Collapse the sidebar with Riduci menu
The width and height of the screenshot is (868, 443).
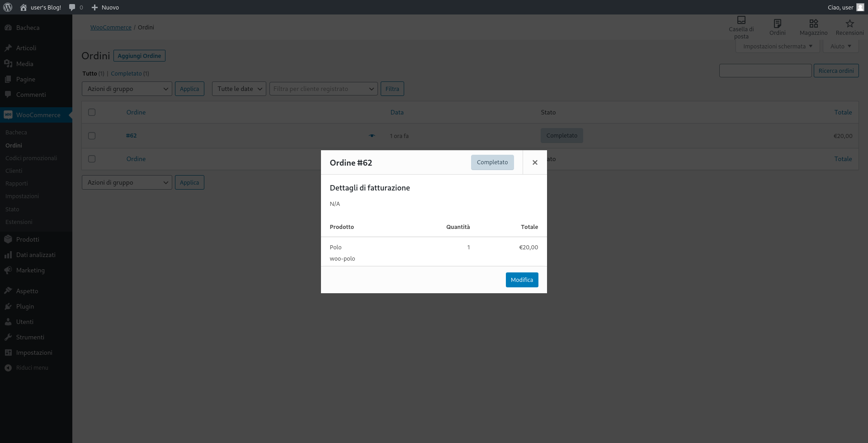point(36,368)
